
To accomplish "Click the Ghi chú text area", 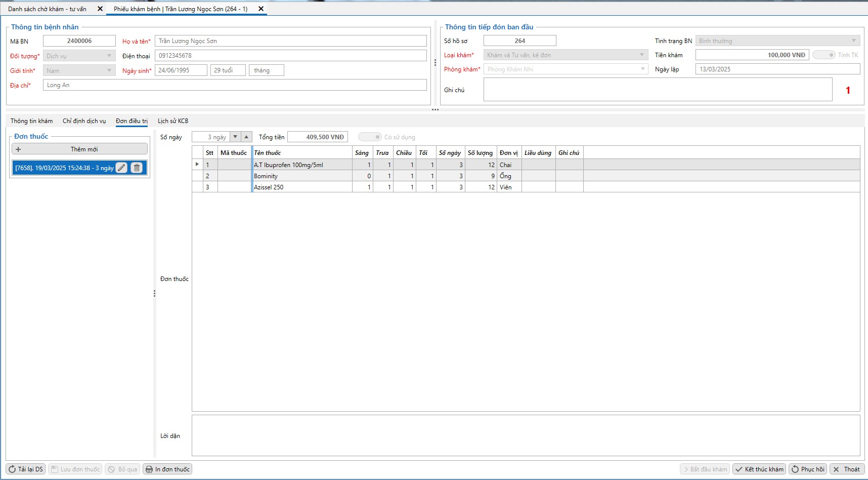I will (x=658, y=89).
